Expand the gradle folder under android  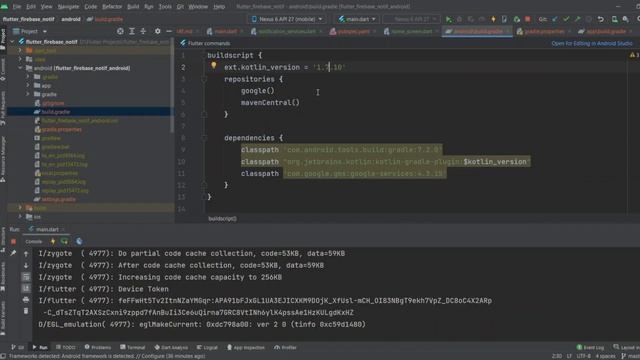pyautogui.click(x=28, y=94)
